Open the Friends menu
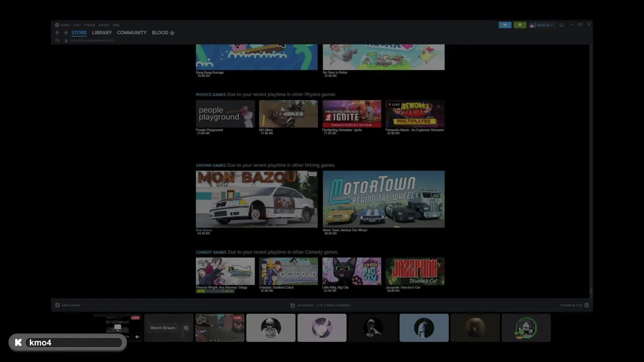Screen dimensions: 644x362 (x=90, y=25)
